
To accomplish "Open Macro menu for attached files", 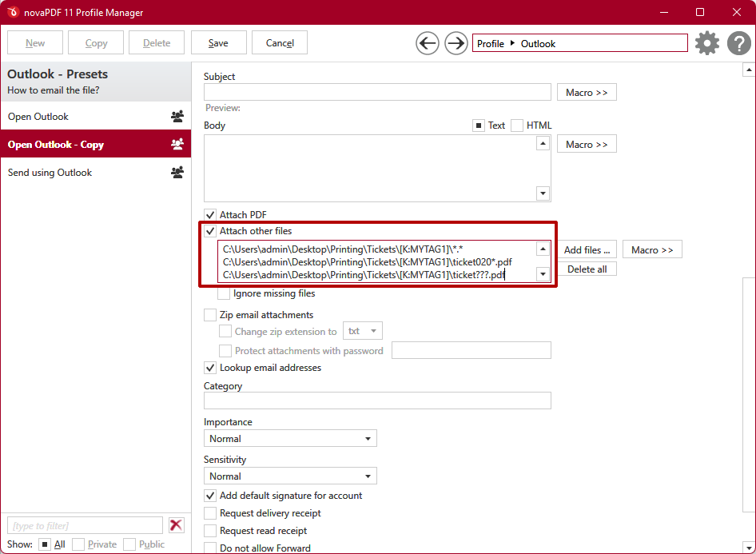I will pos(652,249).
